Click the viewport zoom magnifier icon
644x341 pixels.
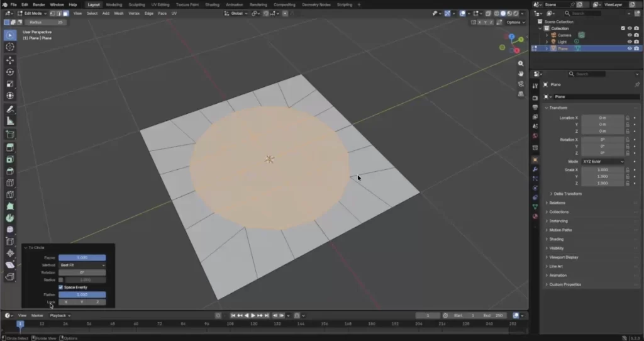point(521,64)
